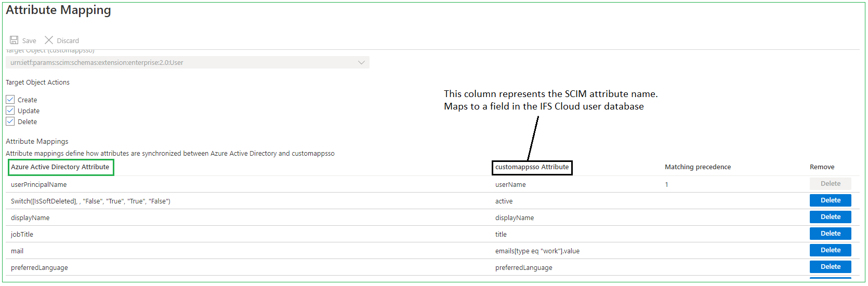Expand the Target Object dropdown chevron
868x286 pixels.
(x=361, y=62)
